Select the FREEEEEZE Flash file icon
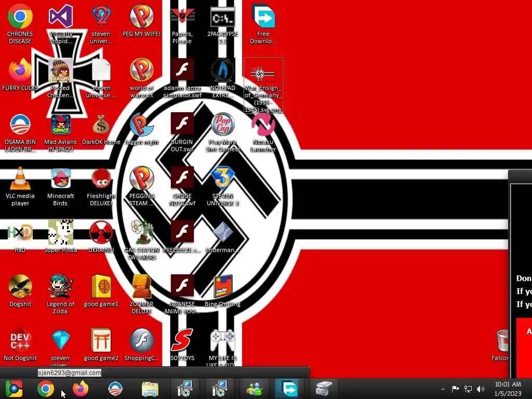Image resolution: width=532 pixels, height=399 pixels. click(182, 237)
